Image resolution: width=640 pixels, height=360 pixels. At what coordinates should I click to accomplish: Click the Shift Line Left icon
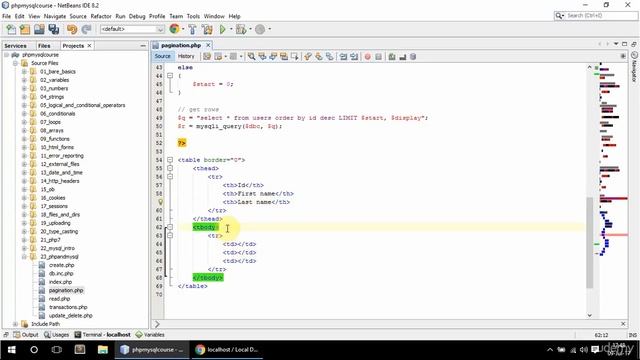[x=343, y=57]
